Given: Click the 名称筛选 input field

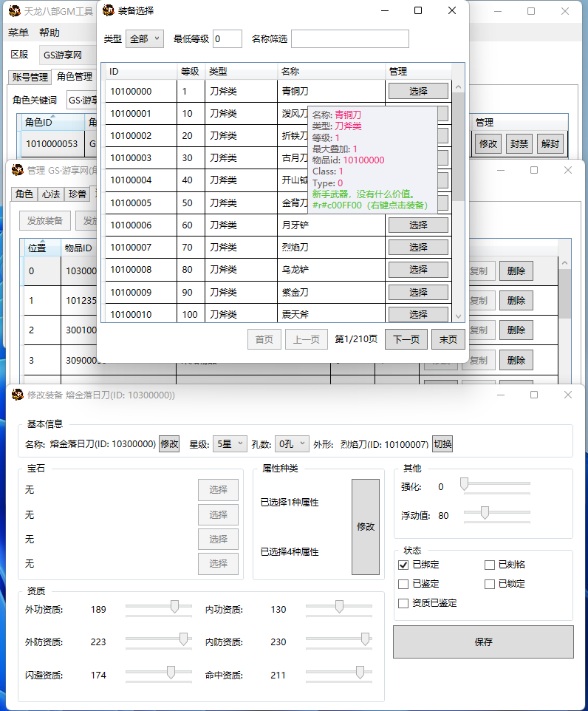Looking at the screenshot, I should click(349, 39).
